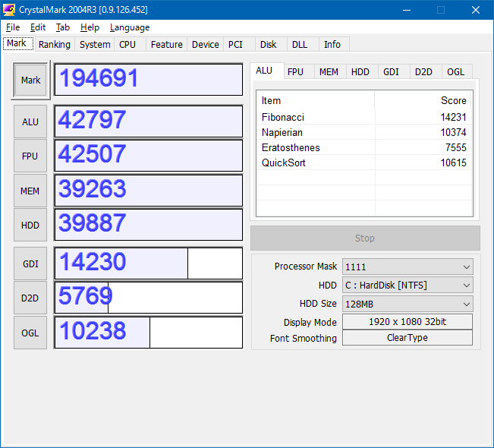Open the Language menu

[x=130, y=27]
